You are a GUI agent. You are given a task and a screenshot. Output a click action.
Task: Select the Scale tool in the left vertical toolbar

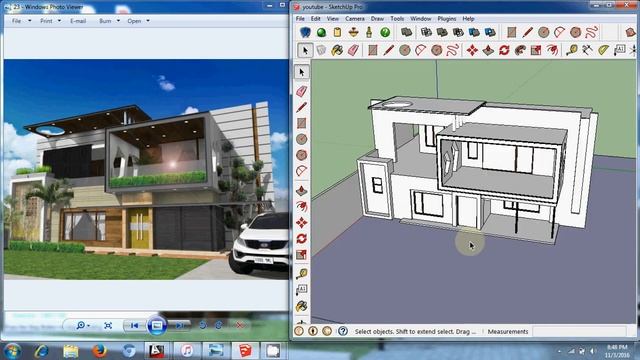[302, 255]
